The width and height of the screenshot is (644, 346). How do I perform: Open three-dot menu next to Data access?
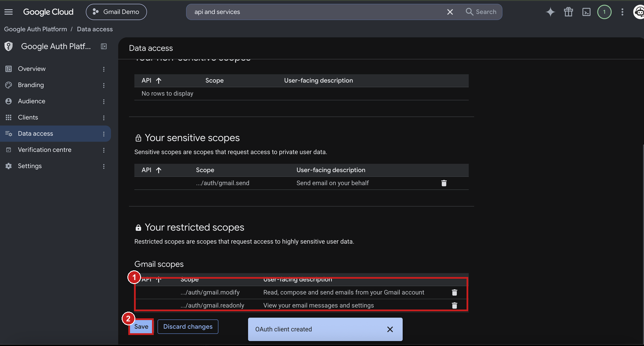104,134
